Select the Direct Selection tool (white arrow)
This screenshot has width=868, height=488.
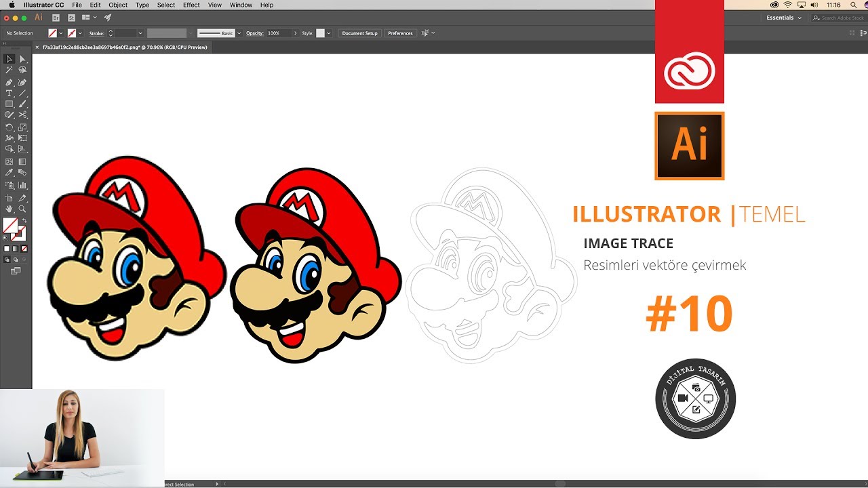point(22,59)
